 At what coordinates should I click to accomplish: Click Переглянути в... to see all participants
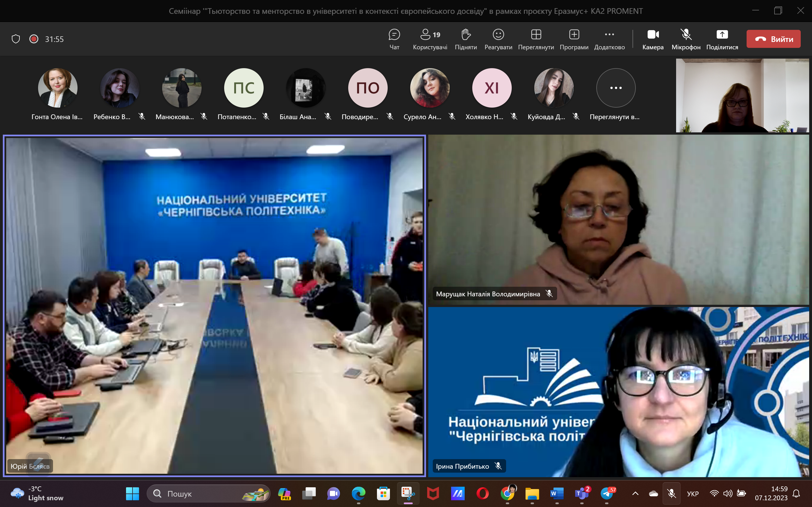[x=616, y=88]
